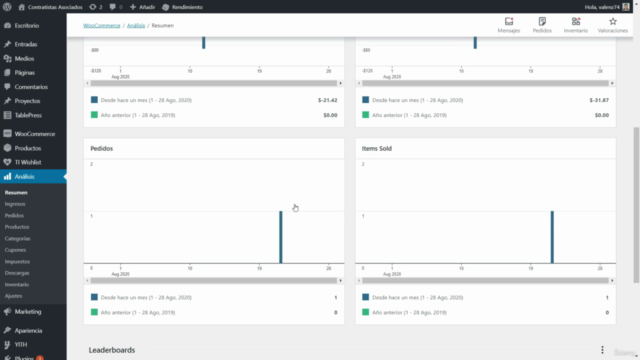
Task: Click the Páginas icon in sidebar
Action: point(7,73)
